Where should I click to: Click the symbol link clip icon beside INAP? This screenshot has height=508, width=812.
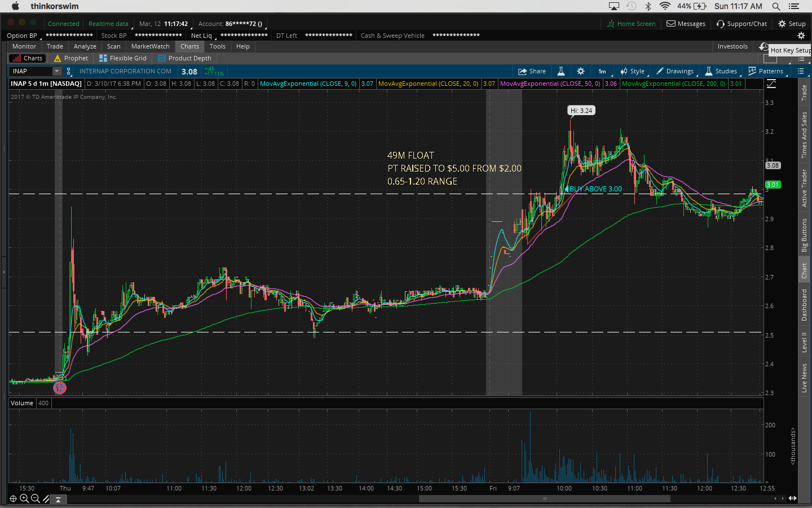click(69, 71)
